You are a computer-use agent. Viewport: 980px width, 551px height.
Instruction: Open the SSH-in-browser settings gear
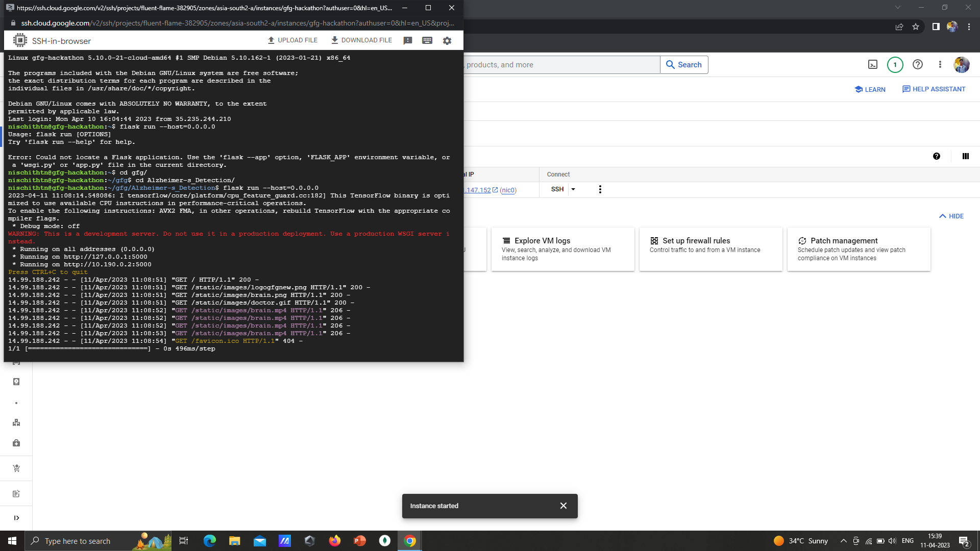(x=447, y=41)
